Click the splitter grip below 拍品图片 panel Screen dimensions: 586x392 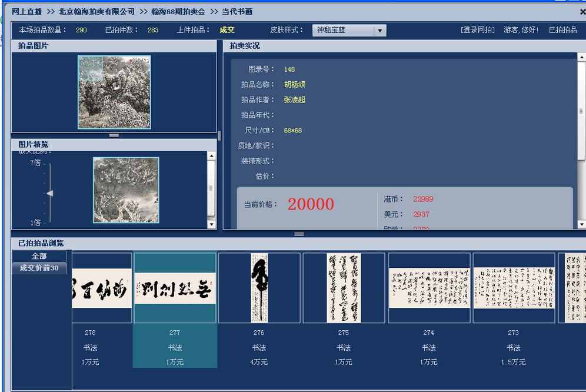pos(114,135)
